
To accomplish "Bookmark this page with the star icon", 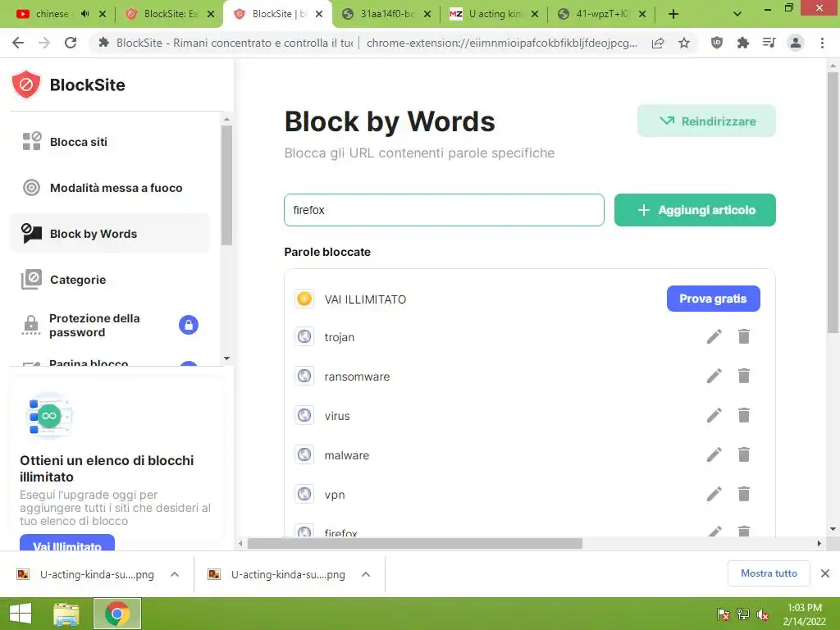I will (x=684, y=43).
